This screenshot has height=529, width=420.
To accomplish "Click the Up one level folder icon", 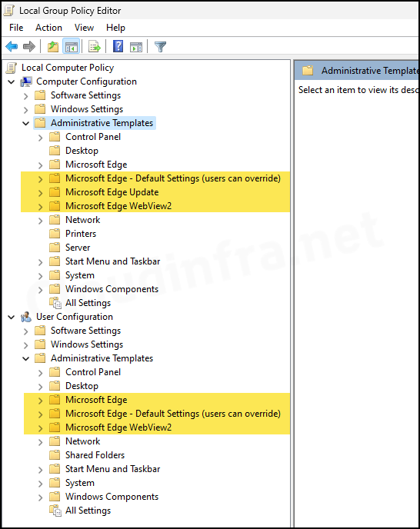I will pos(53,46).
